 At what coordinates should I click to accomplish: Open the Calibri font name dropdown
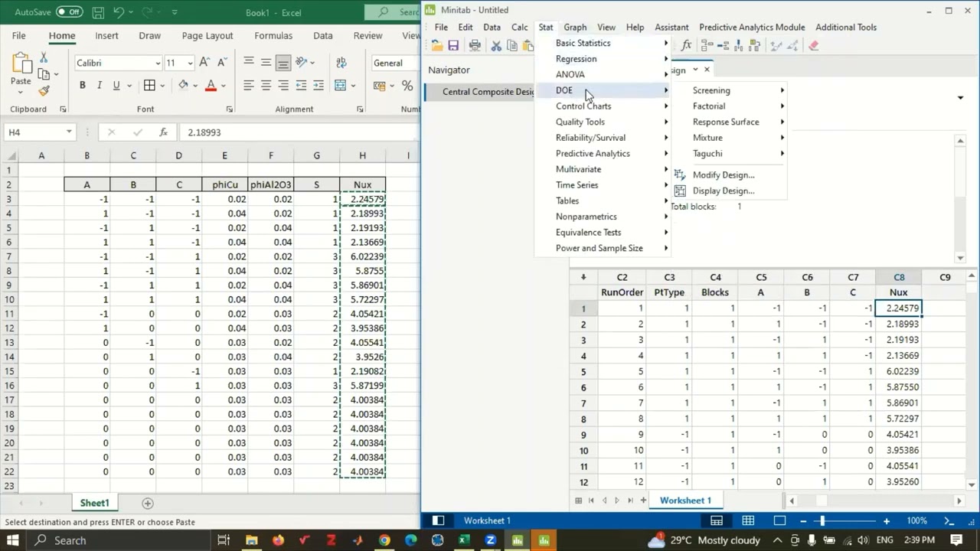[x=158, y=63]
